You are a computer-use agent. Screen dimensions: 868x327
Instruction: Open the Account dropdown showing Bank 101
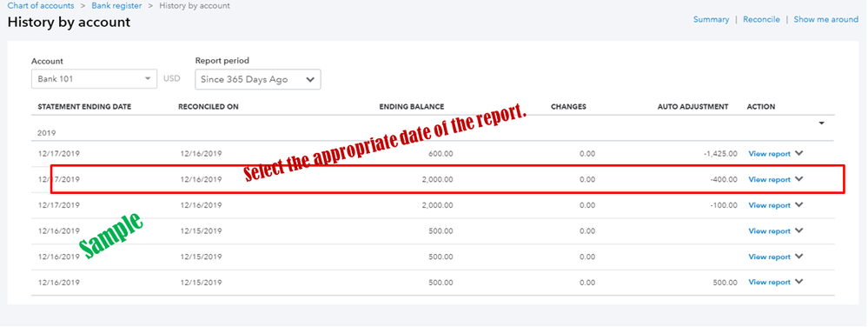pyautogui.click(x=95, y=78)
